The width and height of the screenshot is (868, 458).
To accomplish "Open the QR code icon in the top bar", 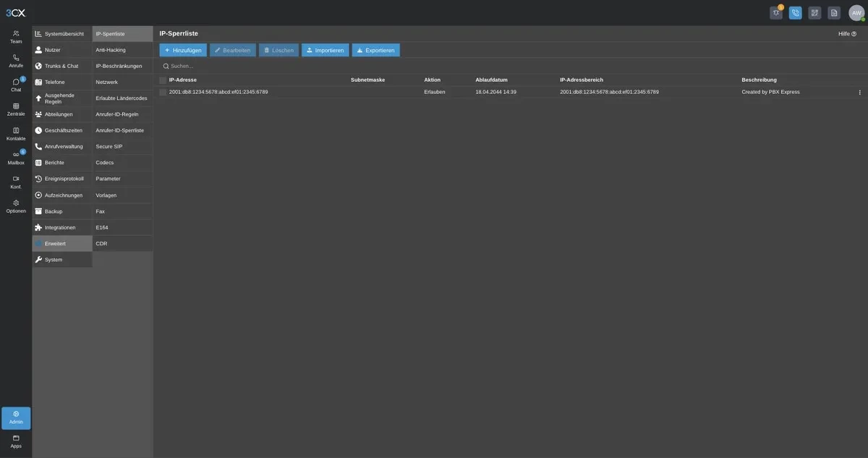I will 814,12.
